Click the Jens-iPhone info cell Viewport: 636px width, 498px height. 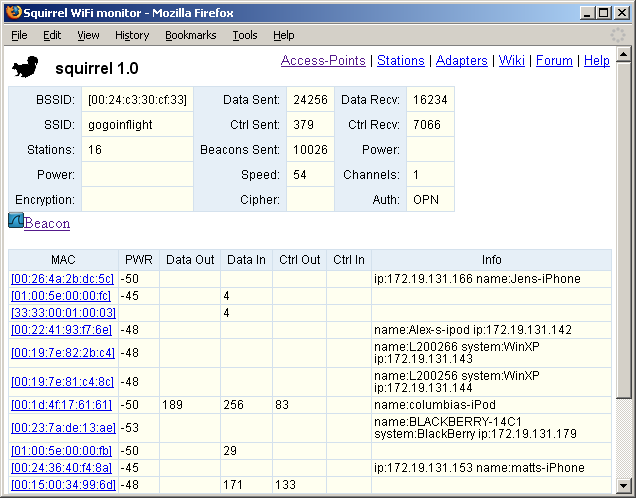coord(491,279)
